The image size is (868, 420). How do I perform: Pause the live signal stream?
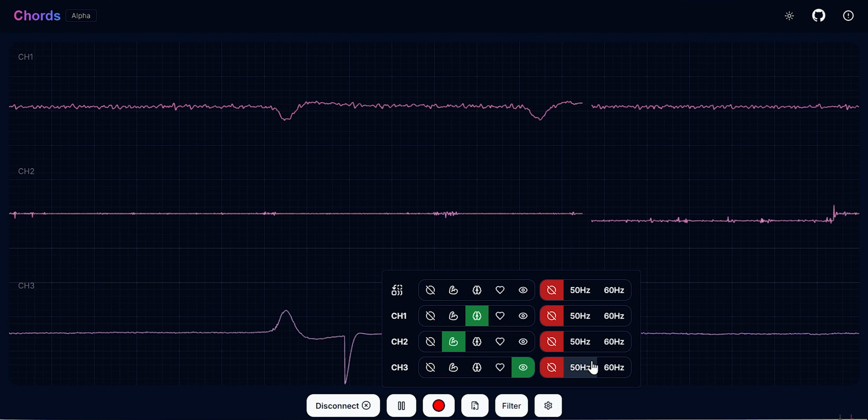pyautogui.click(x=401, y=406)
